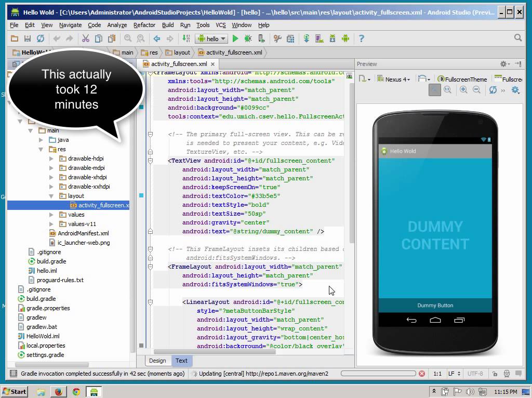The height and width of the screenshot is (398, 532).
Task: Click the Search Everywhere magnifier
Action: pyautogui.click(x=518, y=37)
